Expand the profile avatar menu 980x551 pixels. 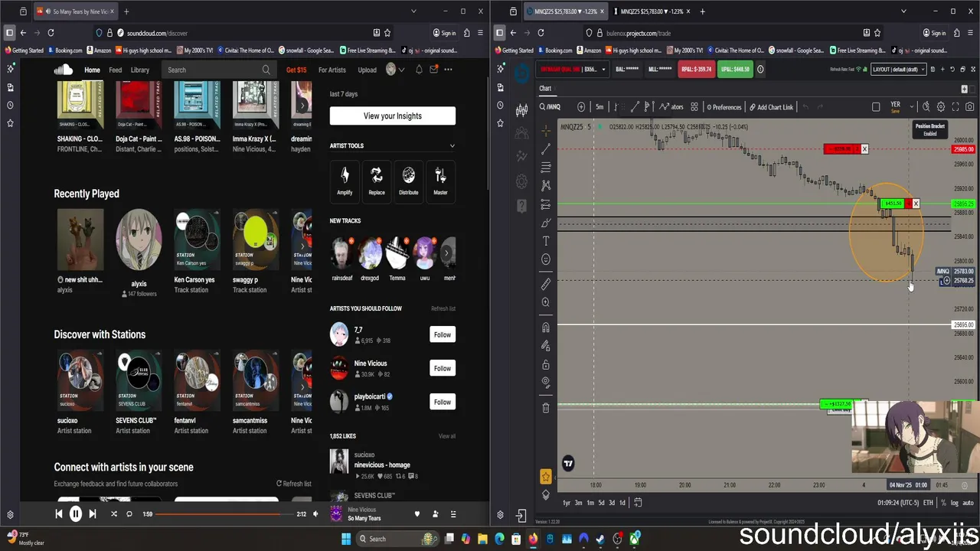click(x=395, y=70)
